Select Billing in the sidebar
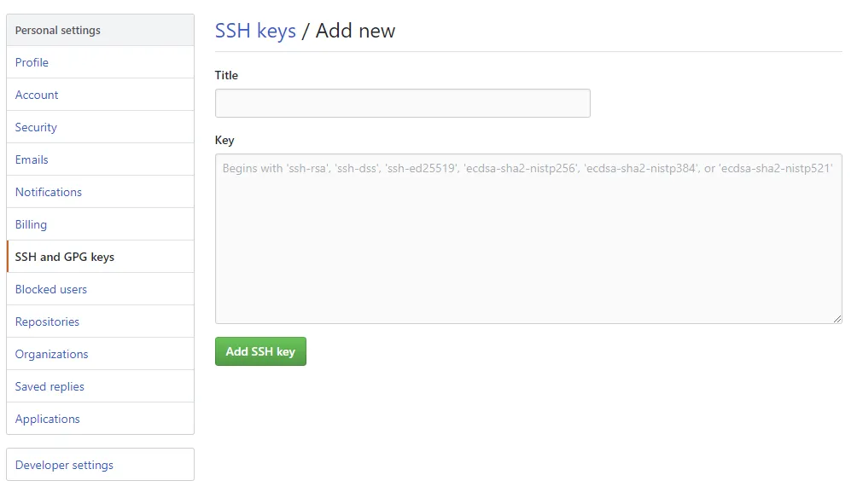The height and width of the screenshot is (504, 863). click(x=31, y=224)
